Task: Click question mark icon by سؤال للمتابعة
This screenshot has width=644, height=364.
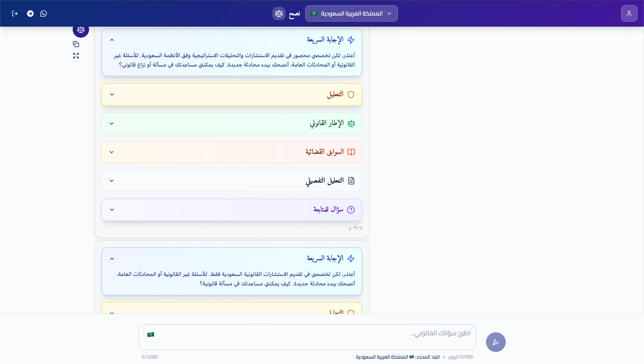Action: 351,210
